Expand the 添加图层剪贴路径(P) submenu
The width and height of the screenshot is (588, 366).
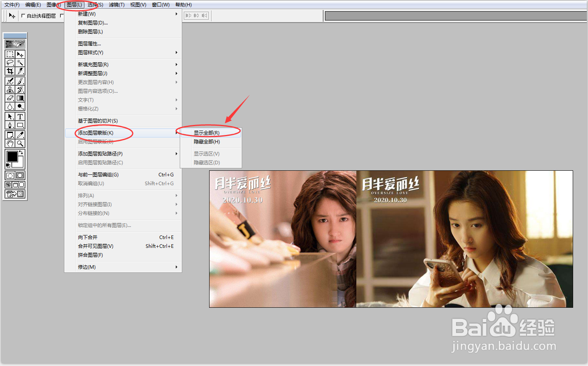pos(123,154)
